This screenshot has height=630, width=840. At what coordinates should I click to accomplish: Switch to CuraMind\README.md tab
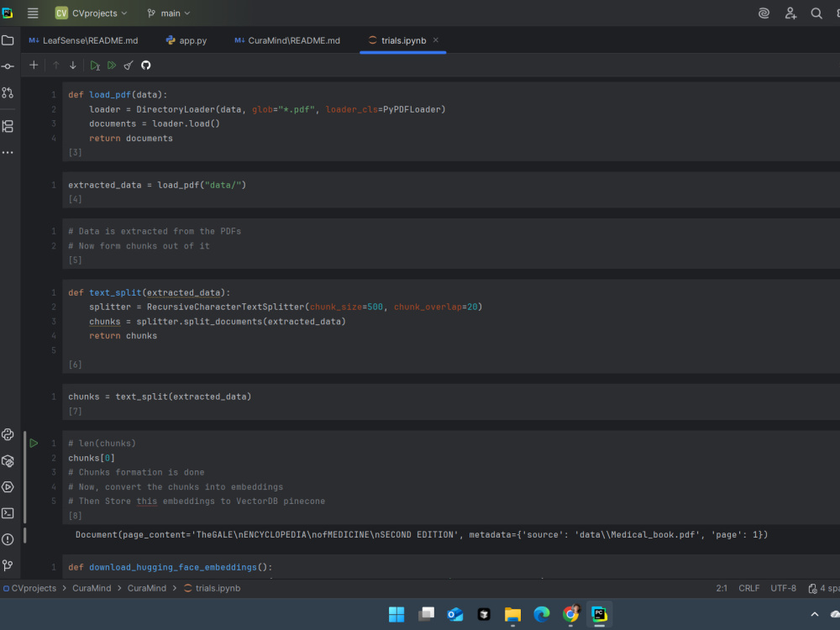click(x=287, y=40)
